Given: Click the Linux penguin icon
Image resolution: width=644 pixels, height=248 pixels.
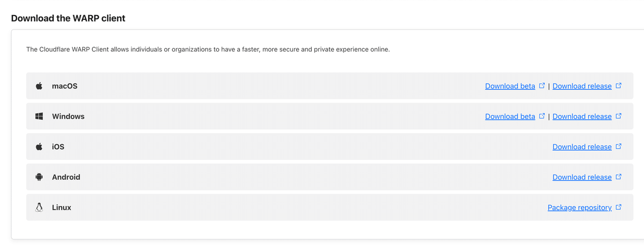Looking at the screenshot, I should [39, 207].
